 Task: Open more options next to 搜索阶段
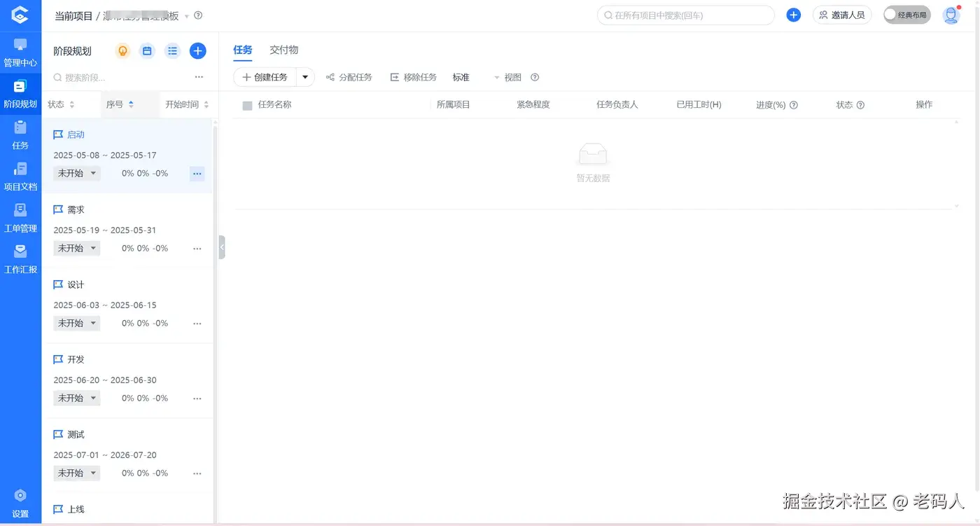point(199,77)
